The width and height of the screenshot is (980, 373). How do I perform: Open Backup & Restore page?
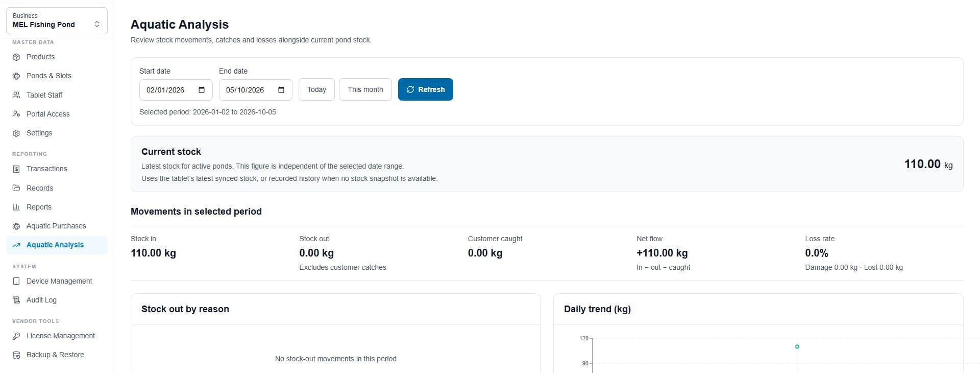click(x=57, y=355)
